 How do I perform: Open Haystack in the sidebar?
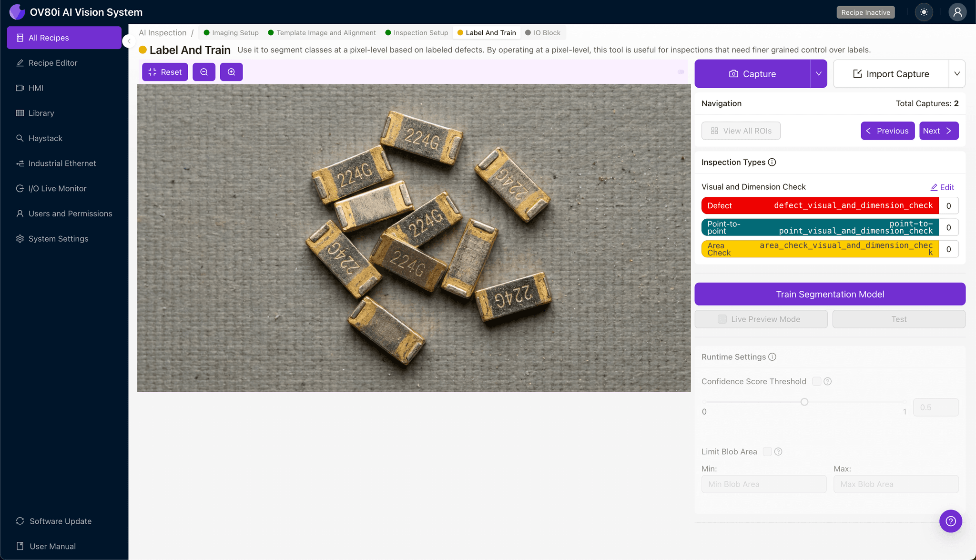point(45,138)
